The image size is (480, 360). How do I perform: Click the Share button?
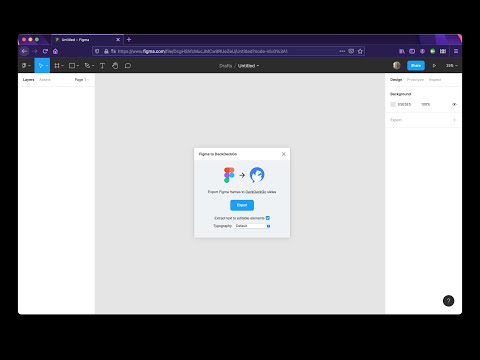(416, 66)
